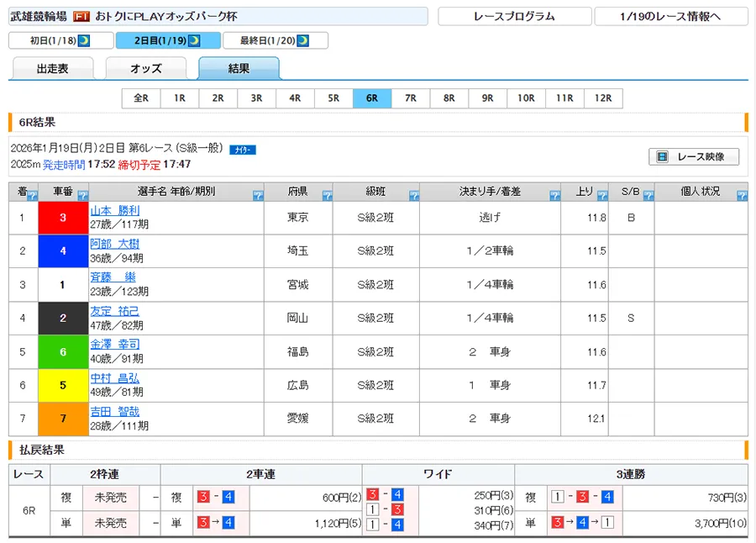The height and width of the screenshot is (543, 756).
Task: Click the help icon in S/B header
Action: [x=648, y=196]
